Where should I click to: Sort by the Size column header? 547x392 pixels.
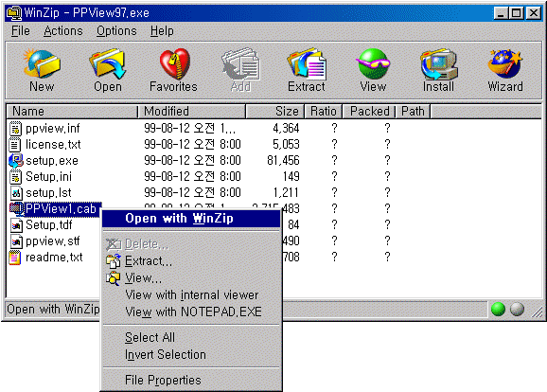(x=275, y=112)
